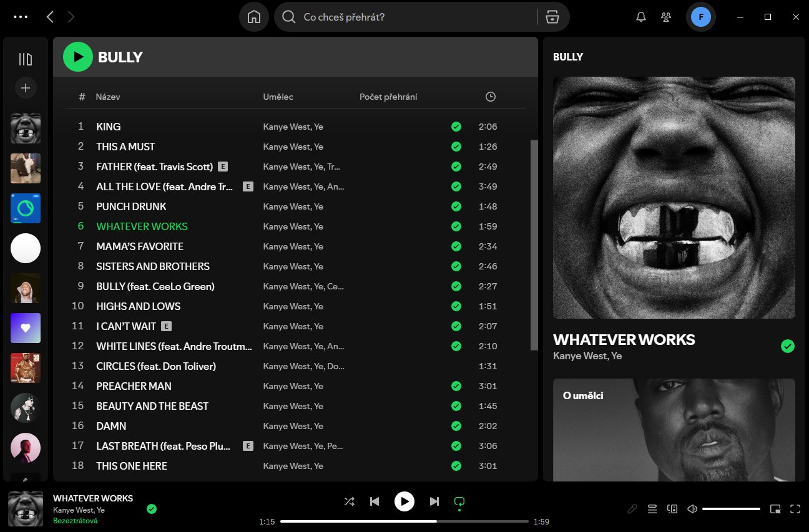Sort tracks by the # column header
The width and height of the screenshot is (809, 532).
pos(82,97)
